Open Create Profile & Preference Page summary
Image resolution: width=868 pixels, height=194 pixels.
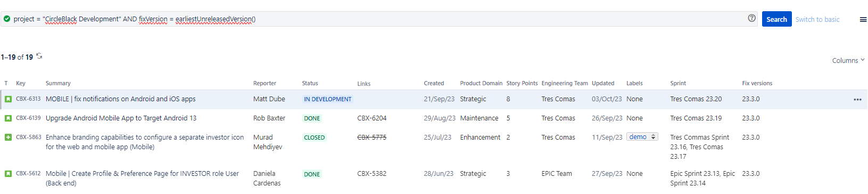tap(142, 178)
